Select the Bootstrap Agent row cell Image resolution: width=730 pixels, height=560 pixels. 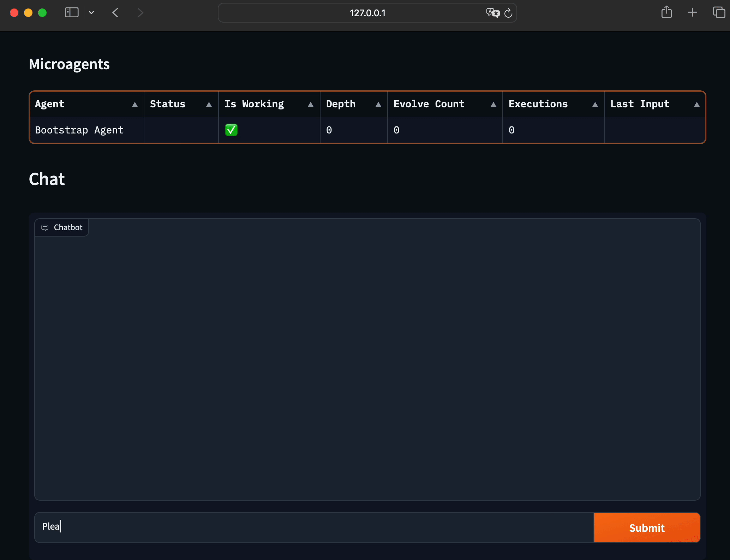coord(79,130)
